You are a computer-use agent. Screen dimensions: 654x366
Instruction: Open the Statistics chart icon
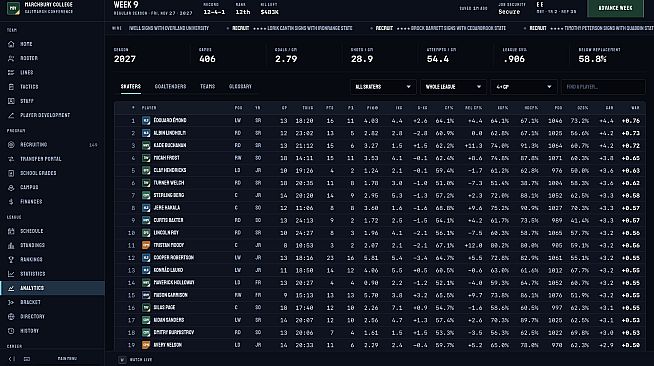point(11,274)
